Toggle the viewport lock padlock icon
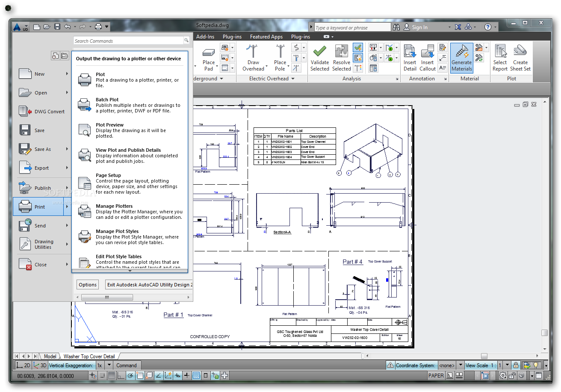 (x=516, y=365)
